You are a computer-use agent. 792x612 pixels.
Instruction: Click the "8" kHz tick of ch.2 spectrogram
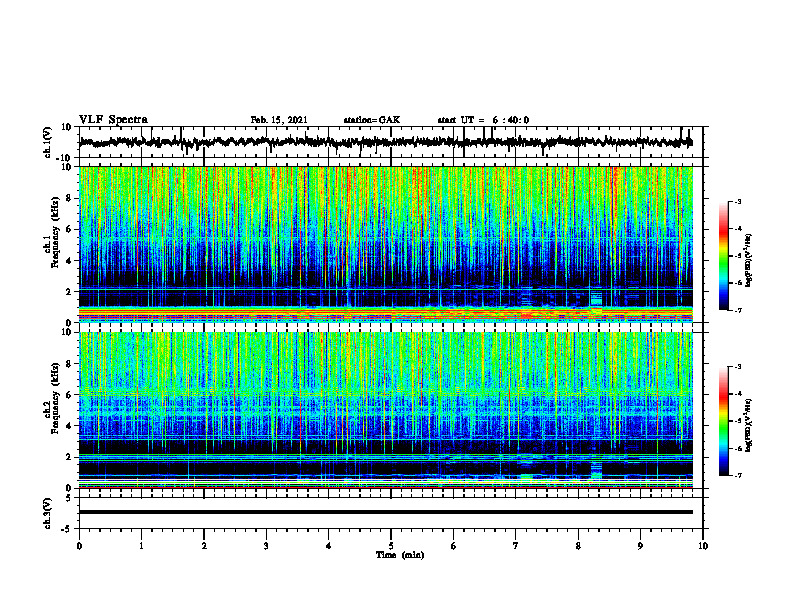[x=69, y=364]
